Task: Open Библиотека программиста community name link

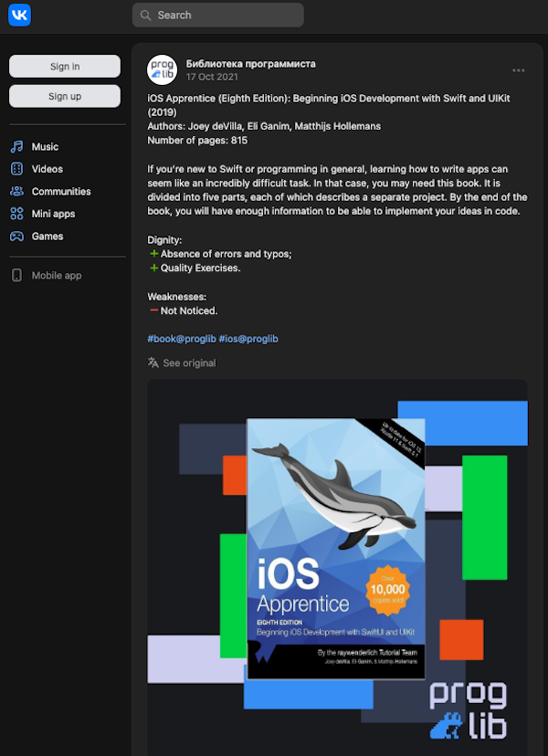Action: coord(251,64)
